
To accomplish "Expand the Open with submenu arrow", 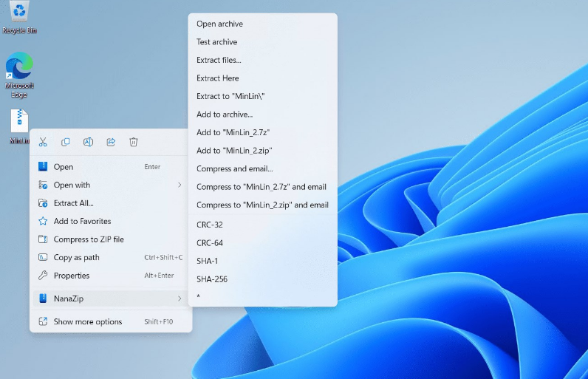I will tap(180, 185).
